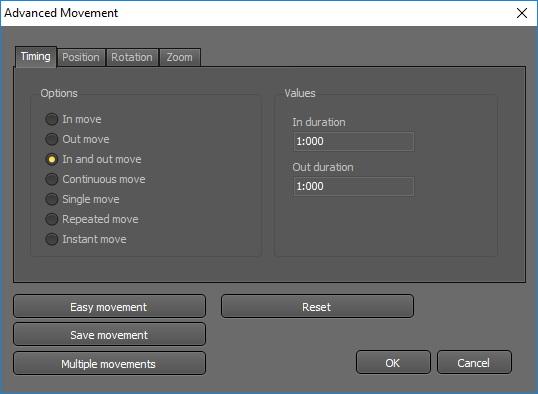
Task: Open the Rotation tab
Action: (x=132, y=57)
